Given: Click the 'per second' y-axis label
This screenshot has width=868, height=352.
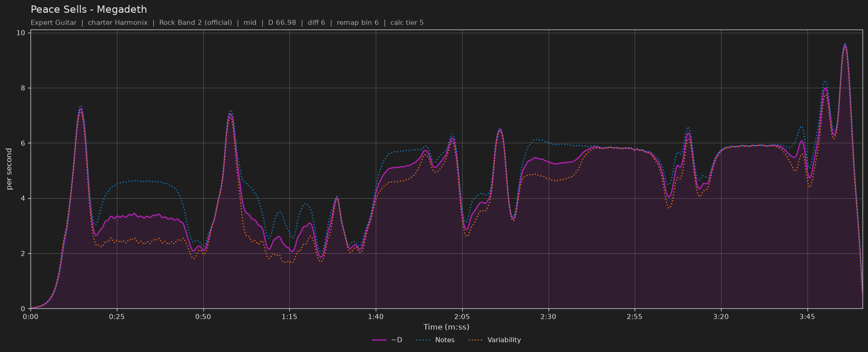Looking at the screenshot, I should pos(9,169).
